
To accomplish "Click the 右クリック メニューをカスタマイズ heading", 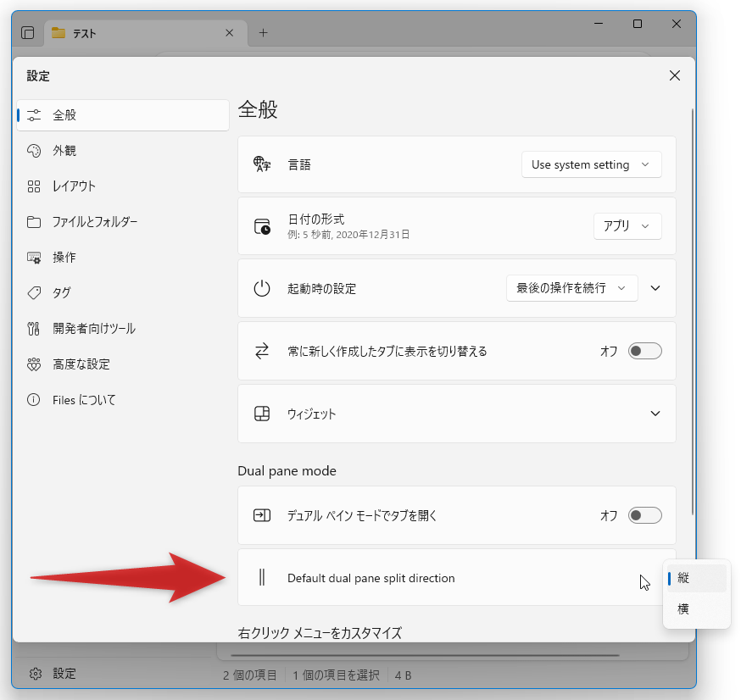I will [320, 633].
